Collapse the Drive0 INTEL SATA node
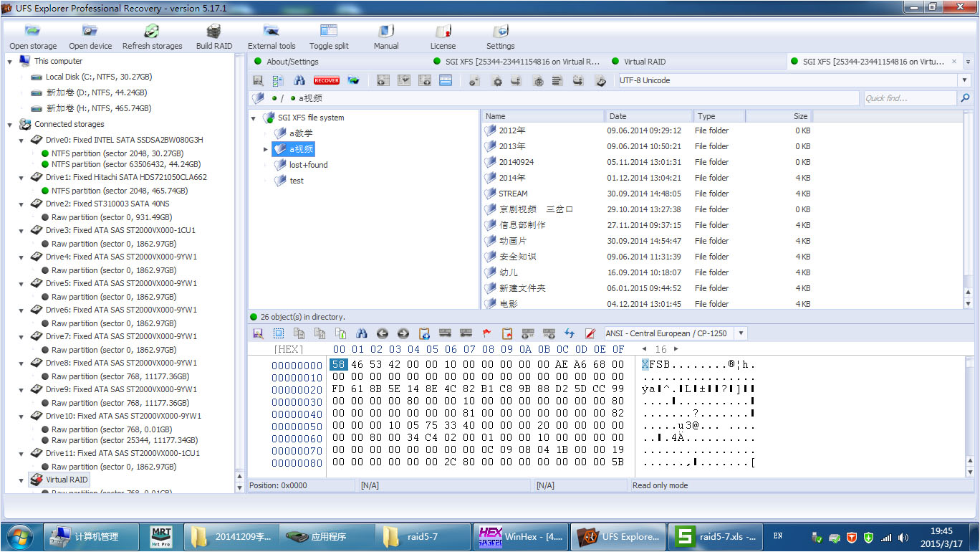 tap(21, 140)
